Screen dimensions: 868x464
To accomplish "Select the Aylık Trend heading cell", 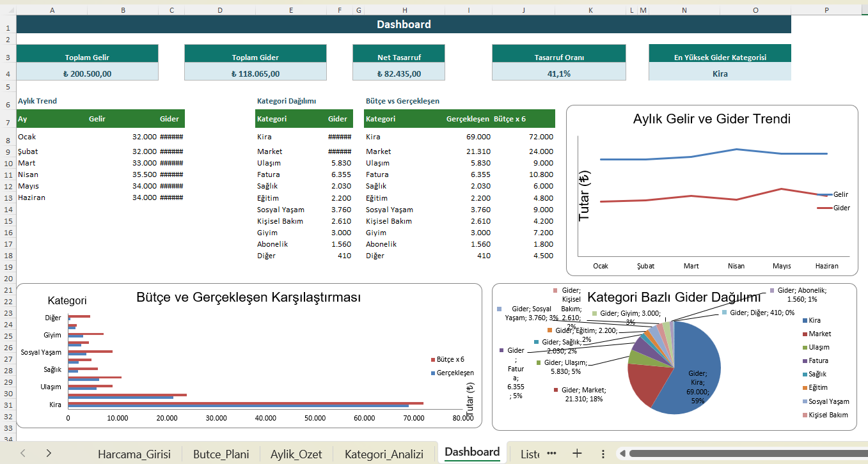I will (37, 101).
